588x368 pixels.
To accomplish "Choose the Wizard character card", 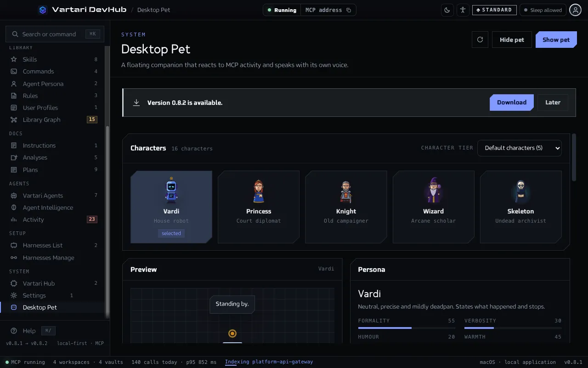I will [x=433, y=207].
